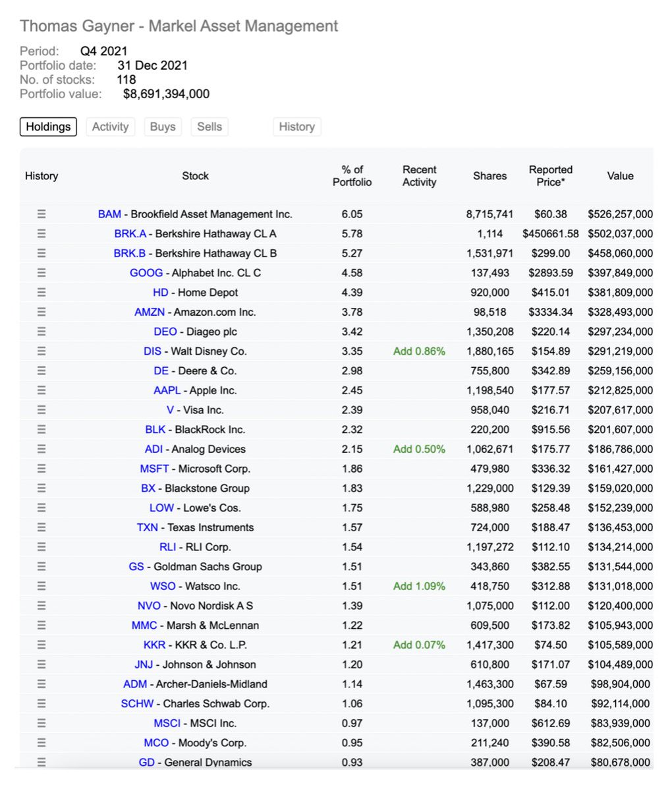Screen dimensions: 672x791
Task: Open the NVO ticker link
Action: tap(149, 606)
